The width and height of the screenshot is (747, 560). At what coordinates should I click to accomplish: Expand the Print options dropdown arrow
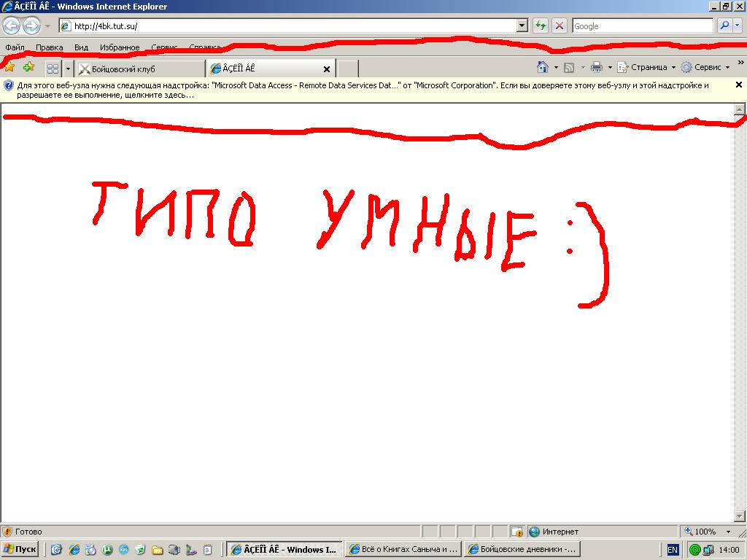tap(610, 68)
